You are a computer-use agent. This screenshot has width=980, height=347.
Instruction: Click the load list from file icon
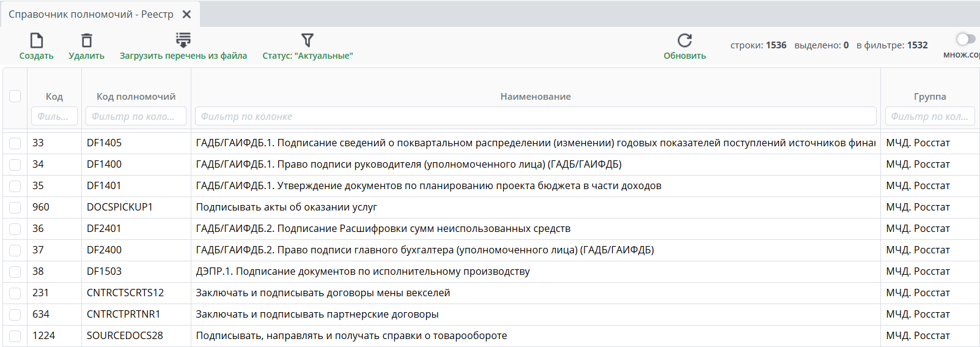coord(183,40)
